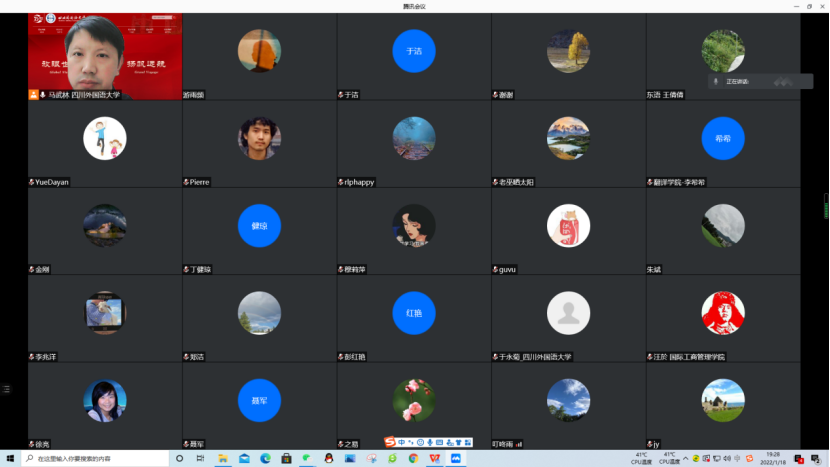
Task: Expand the 正在讲话 speaking indicator panel
Action: pyautogui.click(x=750, y=81)
